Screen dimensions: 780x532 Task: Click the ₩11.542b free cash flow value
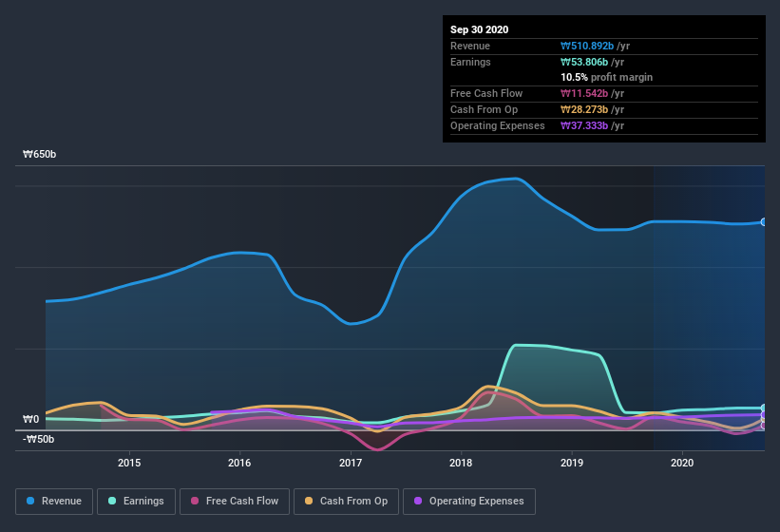pyautogui.click(x=593, y=93)
